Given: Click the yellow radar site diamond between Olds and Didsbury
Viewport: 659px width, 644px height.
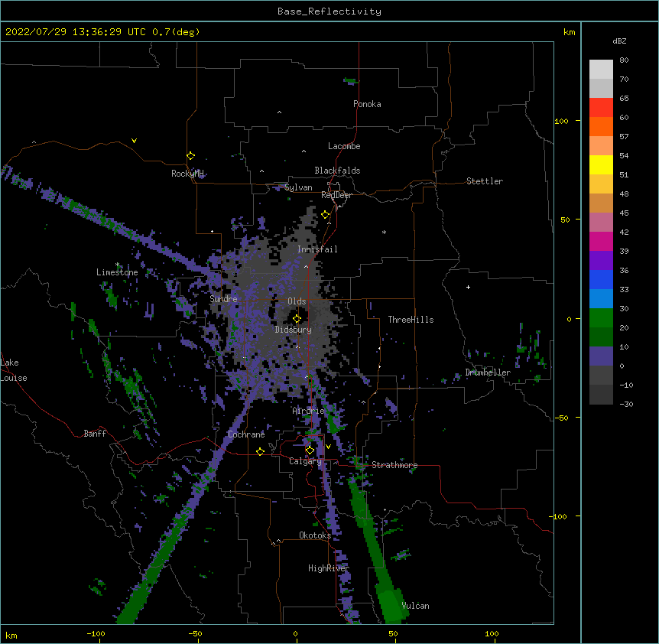Looking at the screenshot, I should [297, 318].
